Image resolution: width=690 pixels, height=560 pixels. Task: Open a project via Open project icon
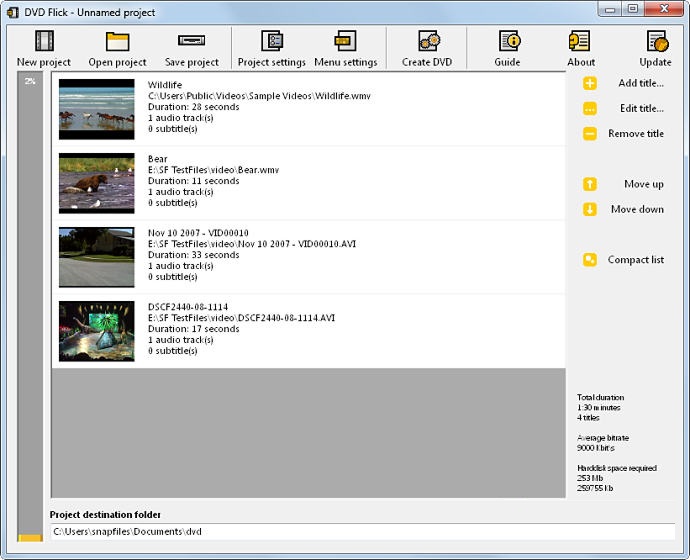(x=117, y=42)
